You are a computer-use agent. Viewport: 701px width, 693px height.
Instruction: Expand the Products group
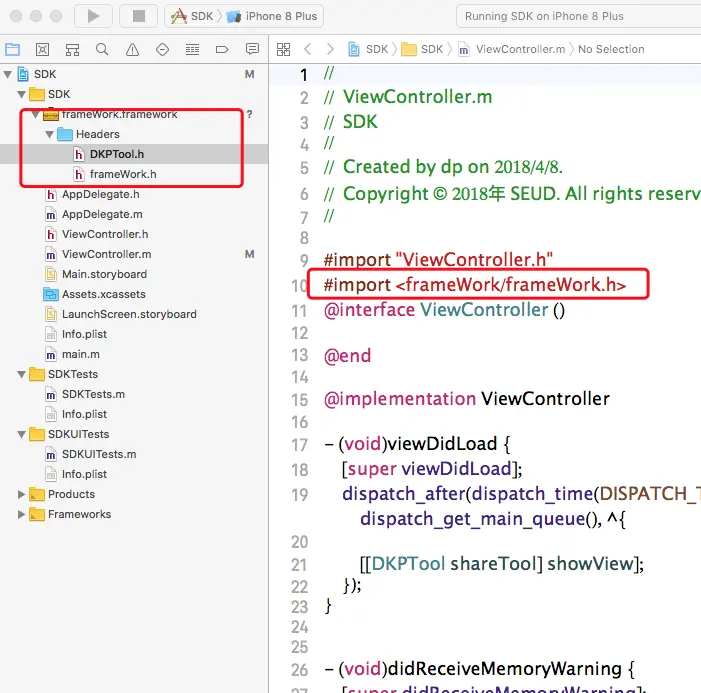point(21,494)
